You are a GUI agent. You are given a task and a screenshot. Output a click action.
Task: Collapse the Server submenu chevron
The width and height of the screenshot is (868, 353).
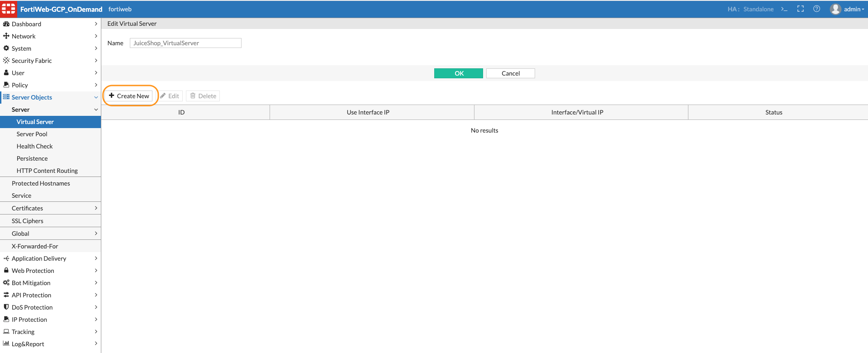click(x=96, y=110)
